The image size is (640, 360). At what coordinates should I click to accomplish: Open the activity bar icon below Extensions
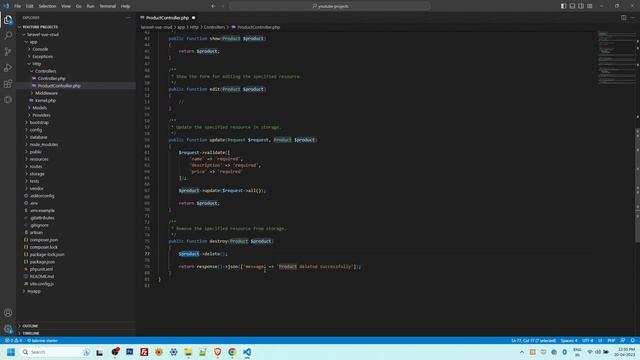[8, 100]
